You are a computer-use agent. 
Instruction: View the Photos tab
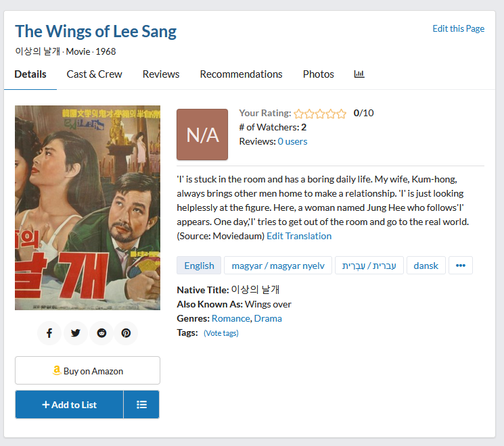[318, 74]
